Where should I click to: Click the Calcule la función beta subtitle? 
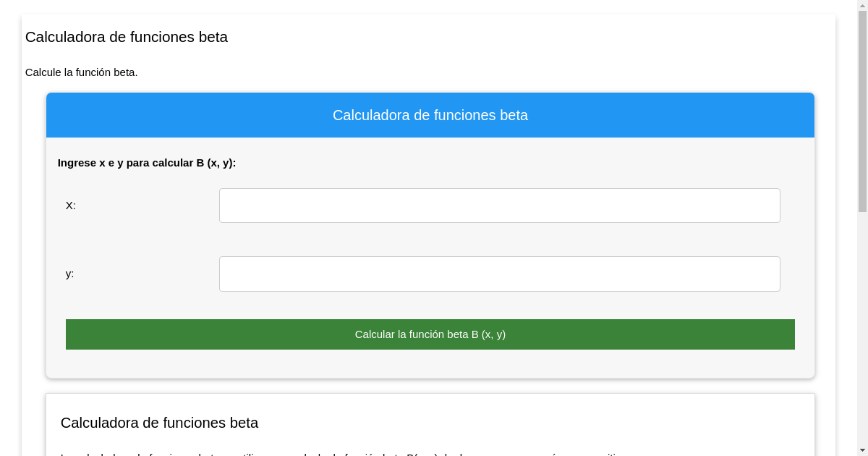point(81,72)
